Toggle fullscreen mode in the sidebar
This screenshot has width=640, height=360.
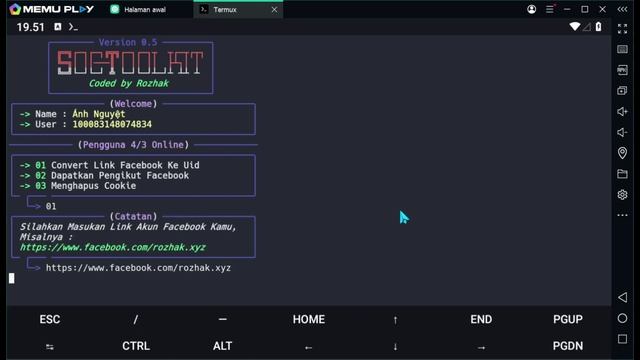tap(622, 29)
